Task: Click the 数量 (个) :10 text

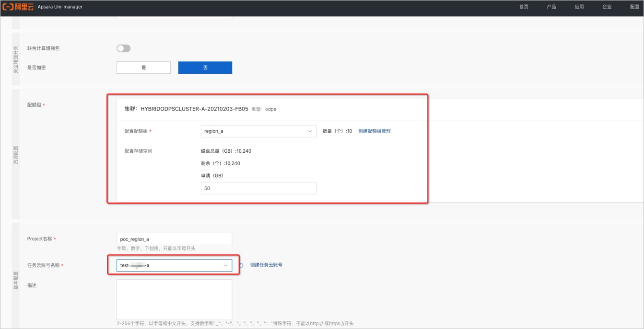Action: pyautogui.click(x=338, y=131)
